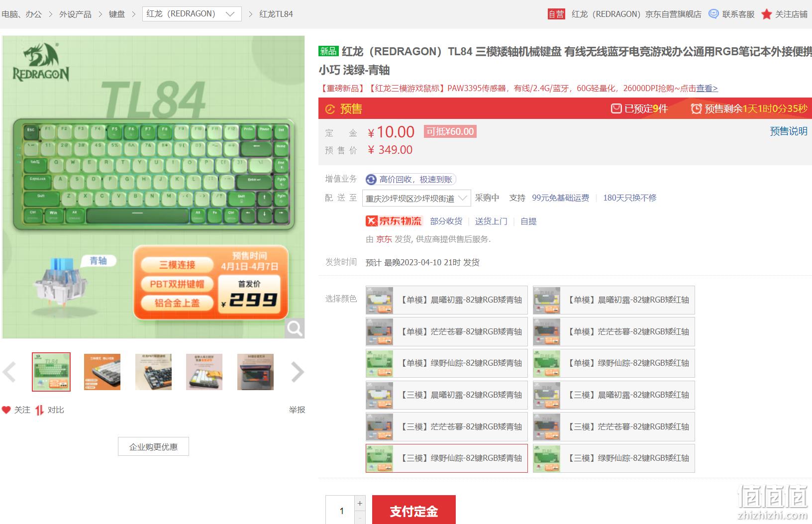Image resolution: width=812 pixels, height=524 pixels.
Task: Click the 自营 red badge
Action: click(556, 14)
